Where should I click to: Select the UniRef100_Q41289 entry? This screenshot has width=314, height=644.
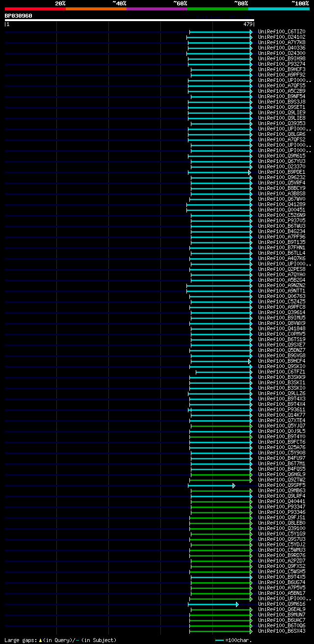coord(282,205)
